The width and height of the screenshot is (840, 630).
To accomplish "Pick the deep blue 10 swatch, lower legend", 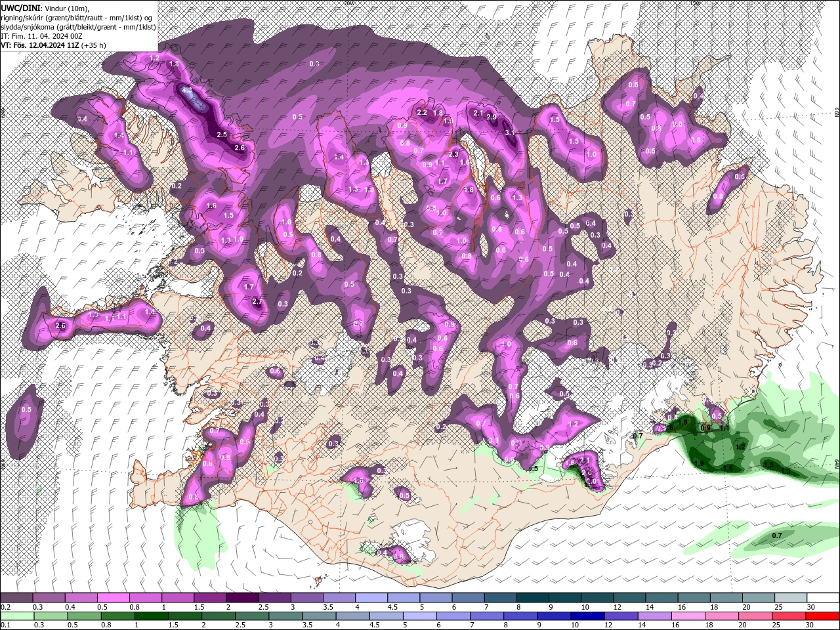I will pos(588,616).
